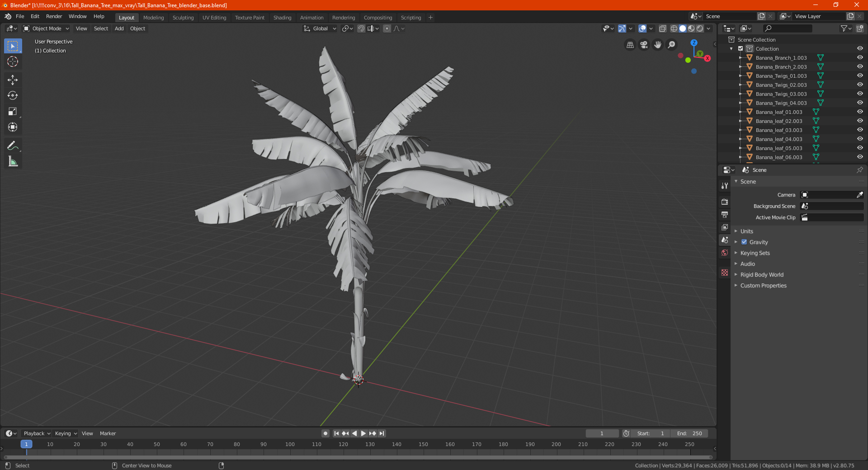Click the camera eyedropper icon
The height and width of the screenshot is (470, 868).
859,195
